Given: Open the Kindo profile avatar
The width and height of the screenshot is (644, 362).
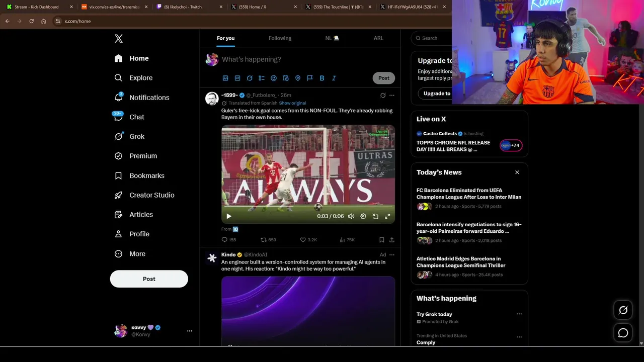Looking at the screenshot, I should [212, 258].
